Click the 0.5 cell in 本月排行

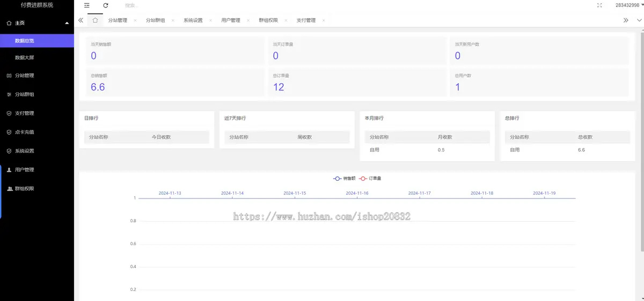(441, 150)
